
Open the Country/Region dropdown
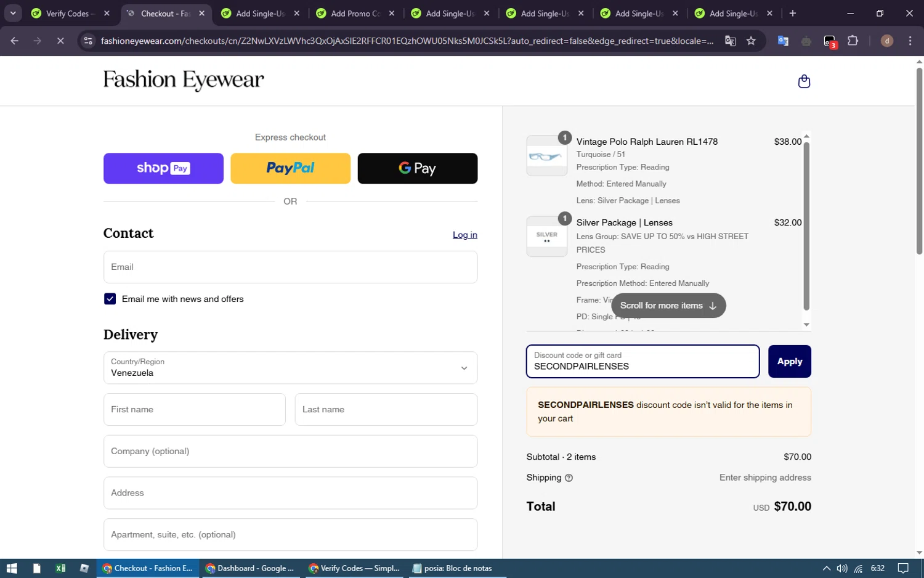(x=290, y=368)
